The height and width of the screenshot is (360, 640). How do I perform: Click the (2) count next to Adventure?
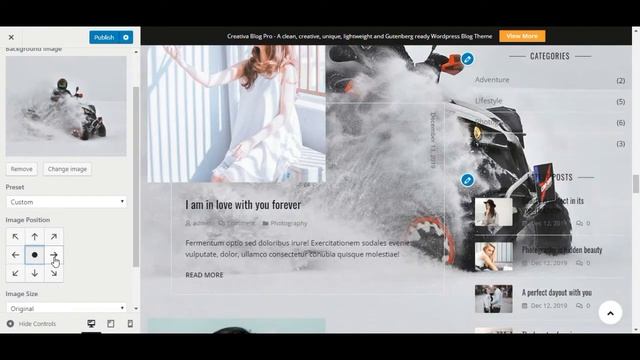coord(620,81)
